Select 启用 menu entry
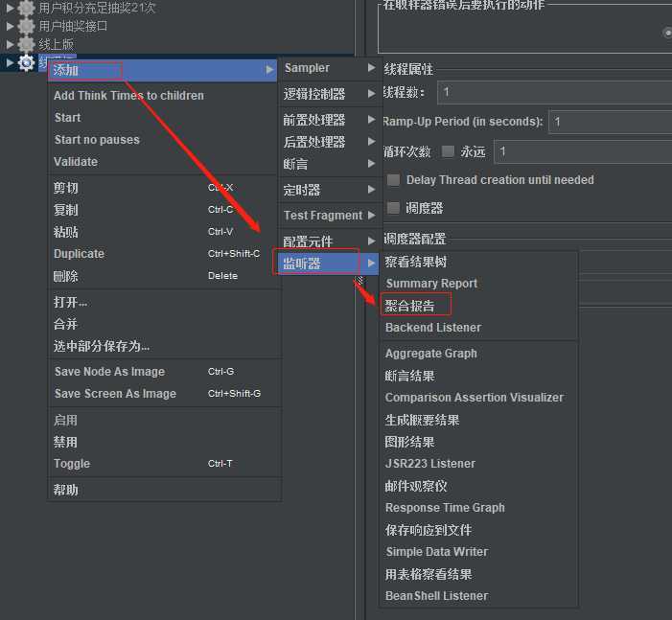This screenshot has height=620, width=672. (163, 421)
